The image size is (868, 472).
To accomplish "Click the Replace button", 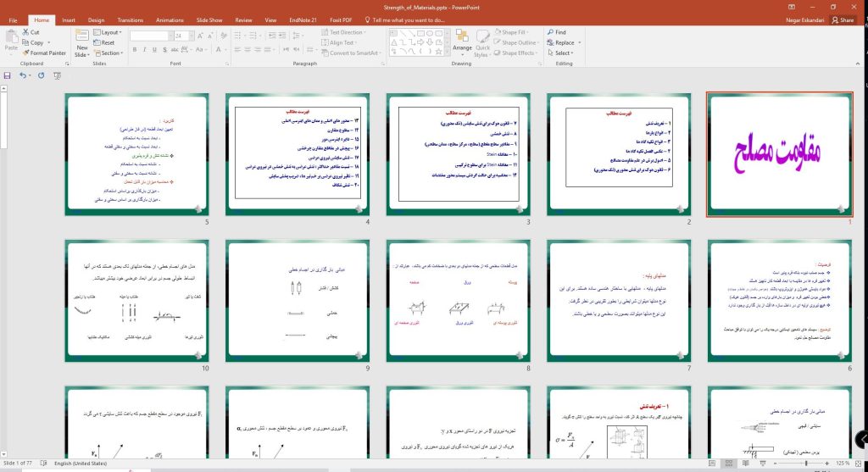I will [561, 42].
